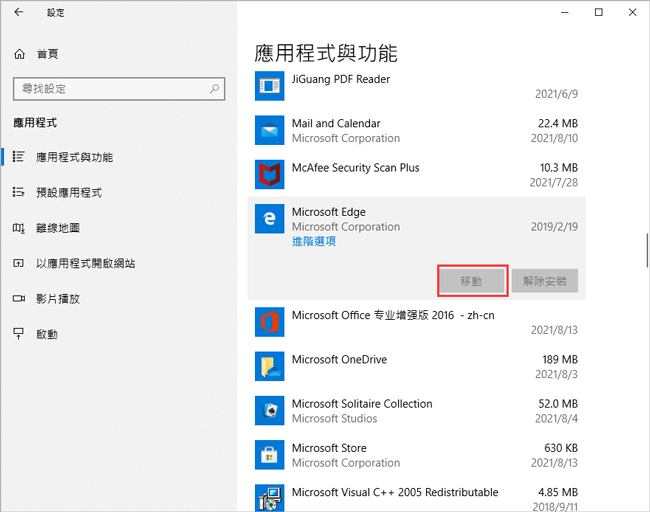Open 首頁 home in the sidebar

click(x=46, y=55)
